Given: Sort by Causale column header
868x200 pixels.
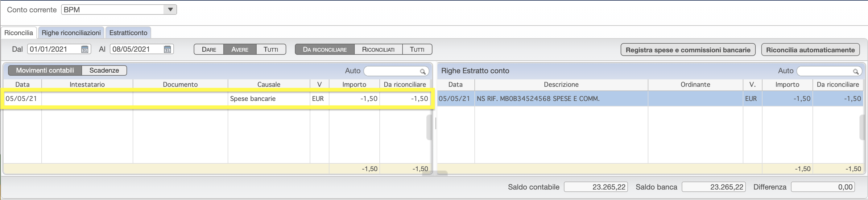Looking at the screenshot, I should tap(269, 84).
